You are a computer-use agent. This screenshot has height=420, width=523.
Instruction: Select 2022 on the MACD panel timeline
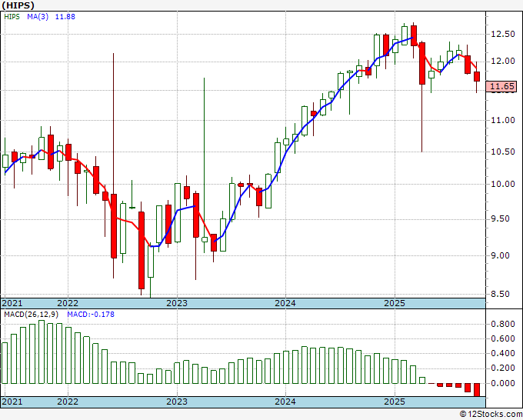(x=68, y=402)
